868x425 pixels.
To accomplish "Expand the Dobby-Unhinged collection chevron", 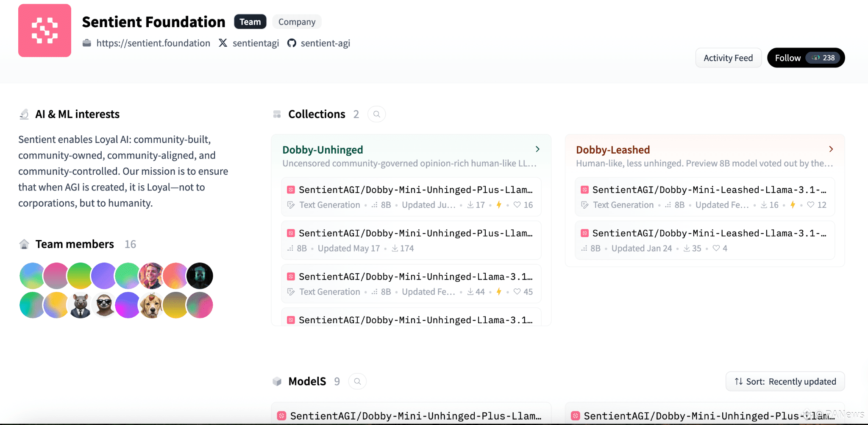I will pyautogui.click(x=537, y=149).
